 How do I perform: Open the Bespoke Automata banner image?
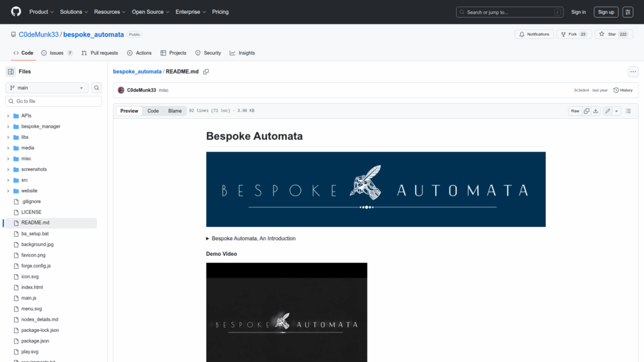click(x=376, y=189)
